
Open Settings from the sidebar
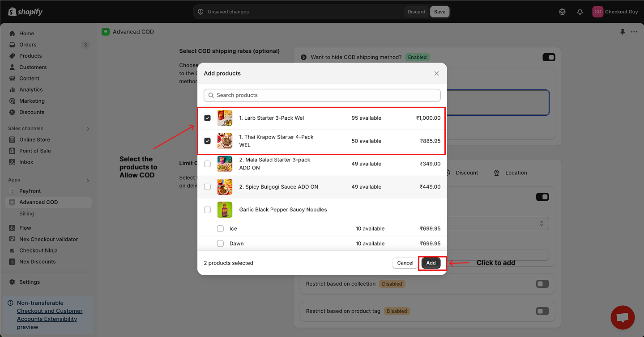tap(29, 282)
